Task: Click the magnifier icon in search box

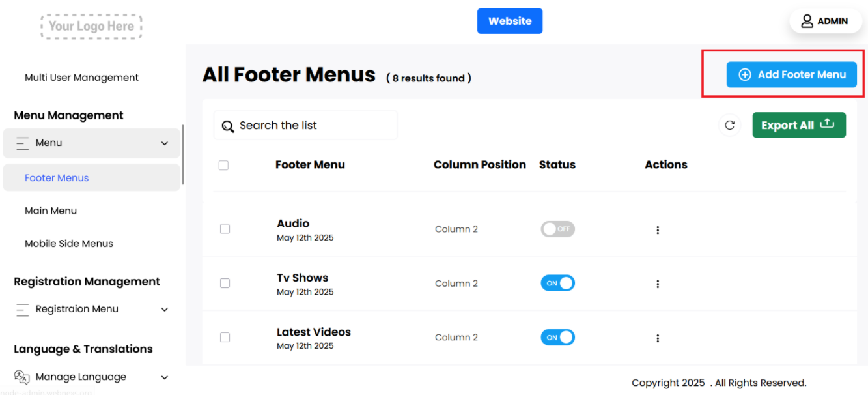Action: (227, 126)
